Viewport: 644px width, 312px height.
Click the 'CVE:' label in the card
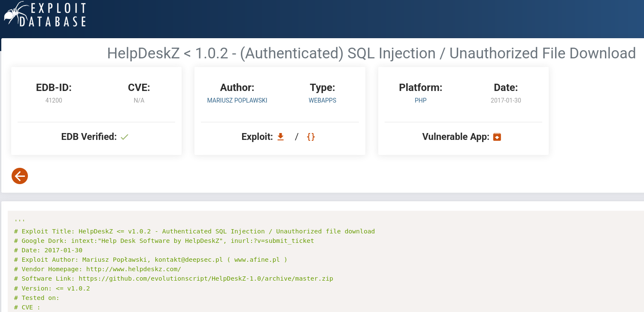click(139, 88)
